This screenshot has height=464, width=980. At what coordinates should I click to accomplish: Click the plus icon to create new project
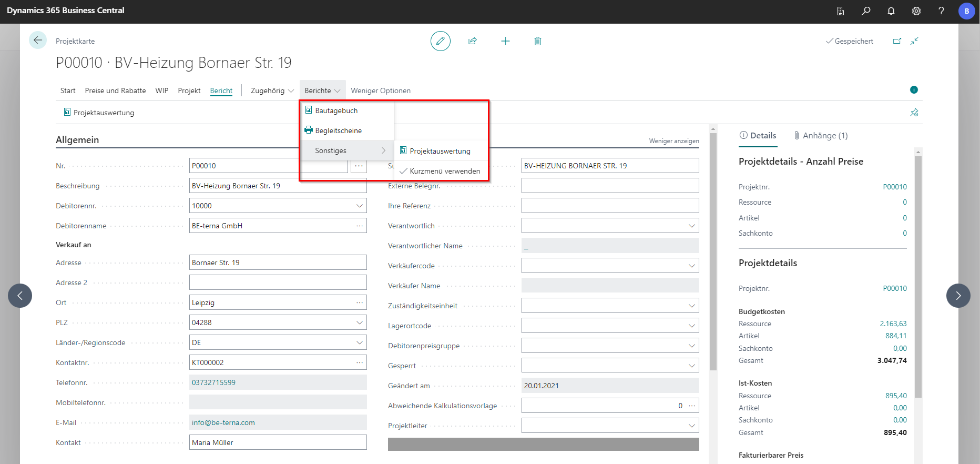tap(505, 41)
